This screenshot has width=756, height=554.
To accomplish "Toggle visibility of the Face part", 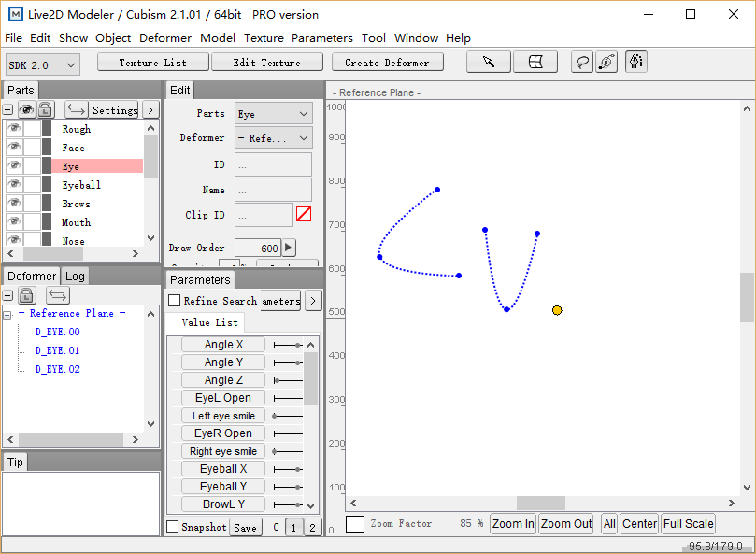I will coord(13,148).
